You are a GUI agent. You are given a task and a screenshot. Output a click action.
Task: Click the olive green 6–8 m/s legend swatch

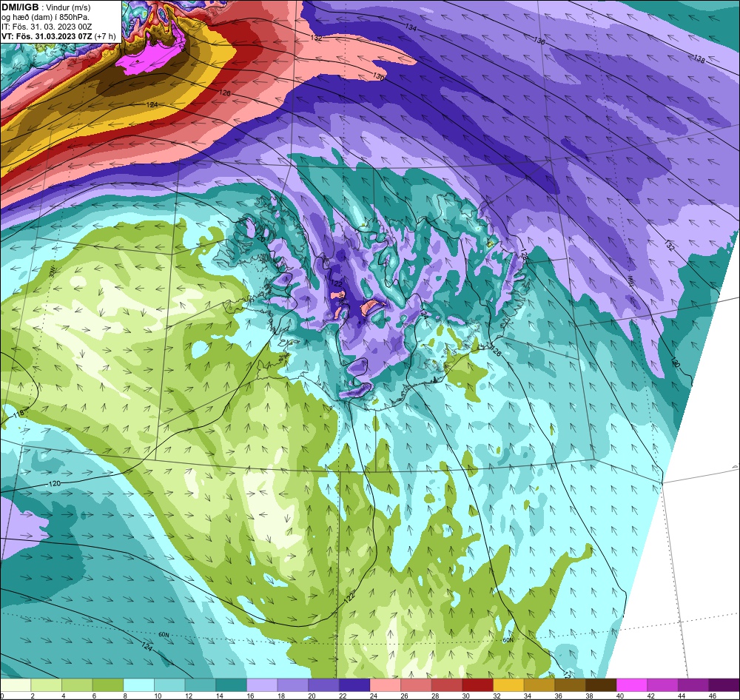point(108,685)
